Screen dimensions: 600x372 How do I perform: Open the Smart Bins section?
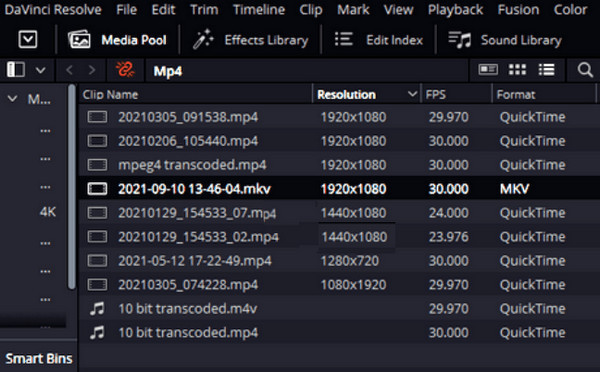click(39, 359)
